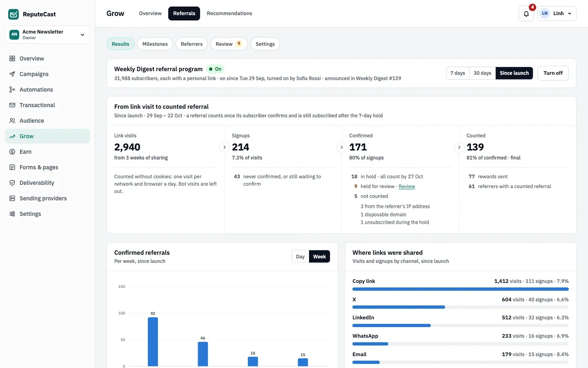The image size is (588, 368).
Task: Go to Deliverability in the sidebar
Action: click(47, 183)
